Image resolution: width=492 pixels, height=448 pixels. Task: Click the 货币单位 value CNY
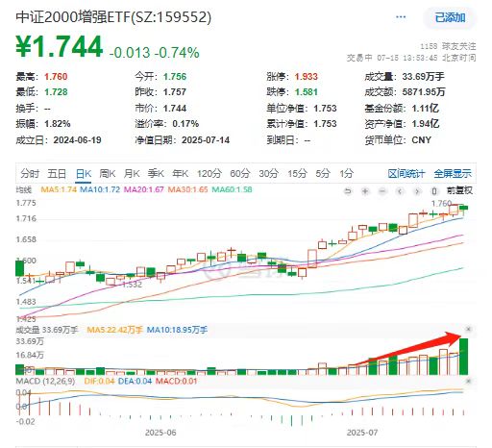tap(421, 140)
